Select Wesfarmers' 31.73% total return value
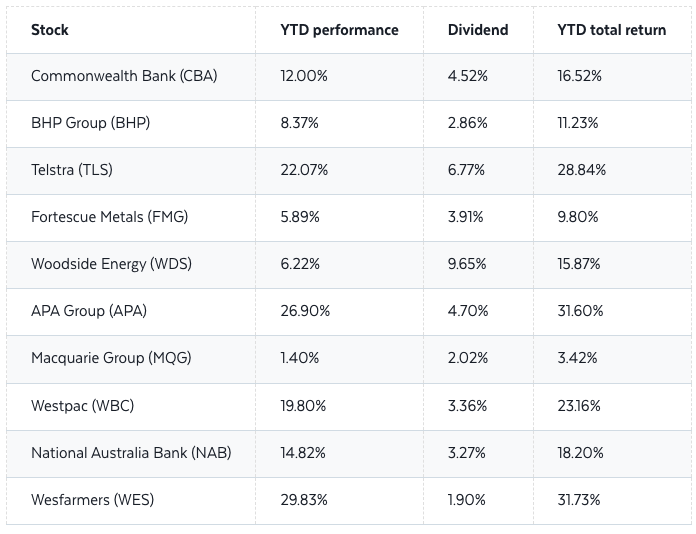 point(580,499)
